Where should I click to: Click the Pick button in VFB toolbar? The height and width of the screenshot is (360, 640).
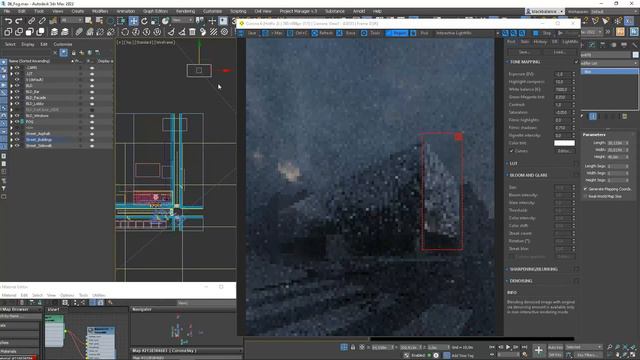[x=420, y=33]
